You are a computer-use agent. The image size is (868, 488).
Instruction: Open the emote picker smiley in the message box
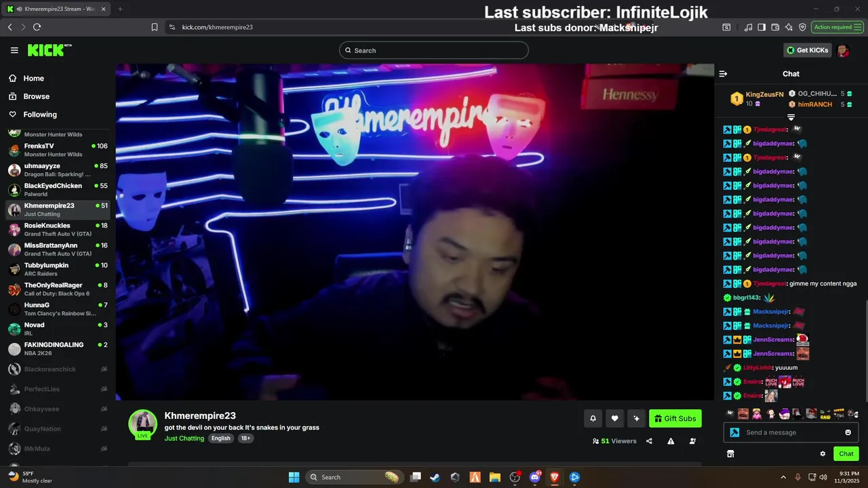pos(848,432)
